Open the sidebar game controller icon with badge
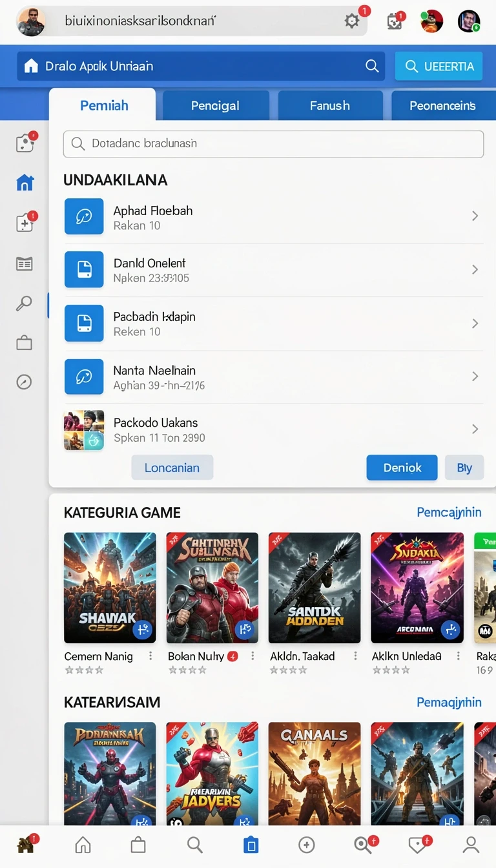 25,143
